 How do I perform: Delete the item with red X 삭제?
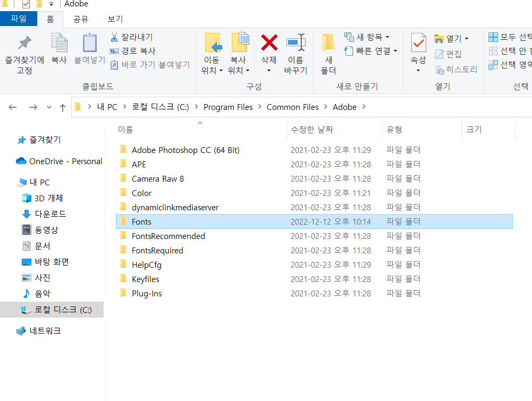[269, 48]
